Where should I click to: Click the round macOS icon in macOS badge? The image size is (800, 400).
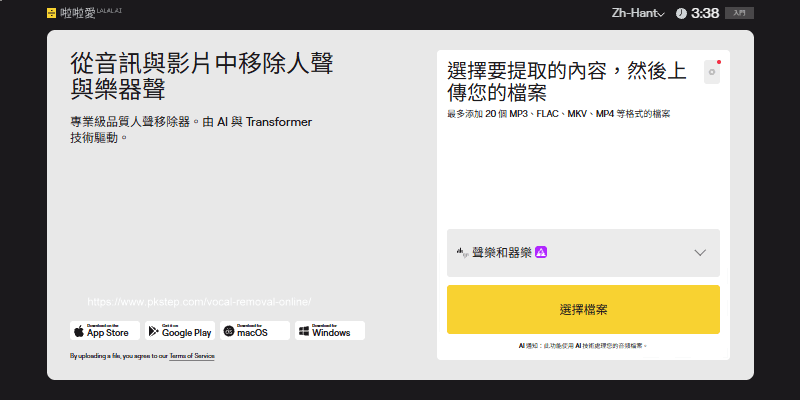tap(230, 331)
